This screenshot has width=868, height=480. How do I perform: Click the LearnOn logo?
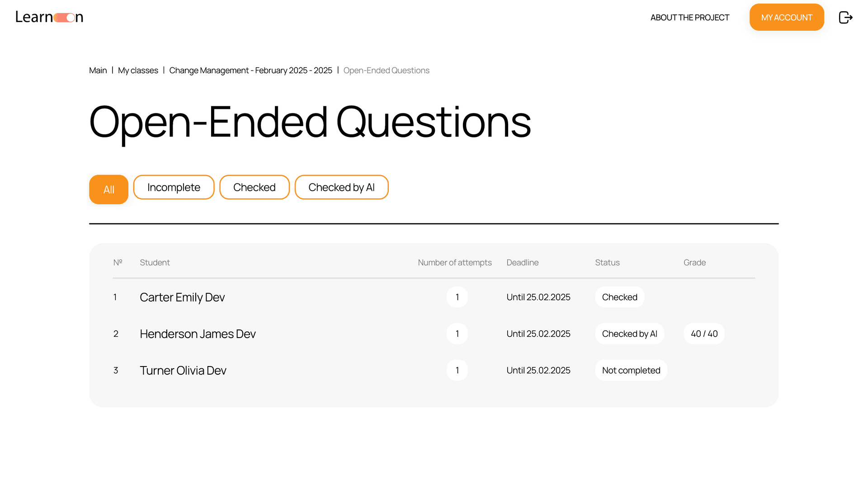coord(49,17)
